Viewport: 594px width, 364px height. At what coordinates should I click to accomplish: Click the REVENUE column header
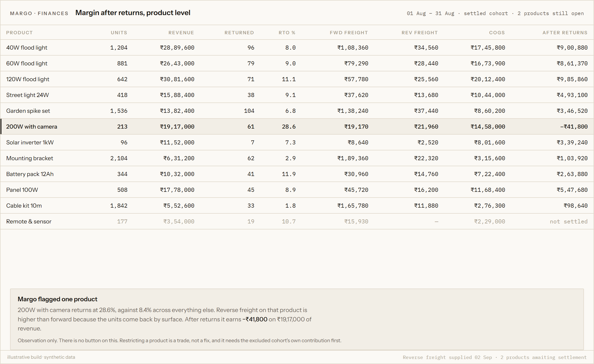pyautogui.click(x=181, y=33)
